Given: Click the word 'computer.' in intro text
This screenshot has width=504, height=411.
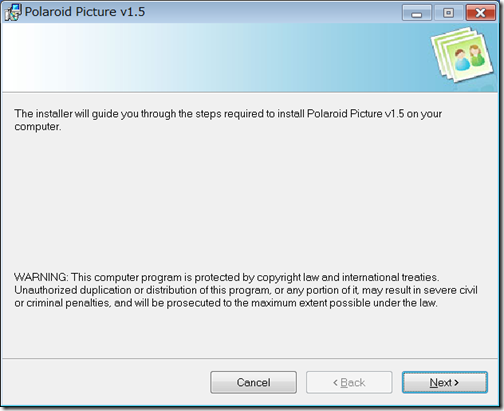Looking at the screenshot, I should pos(38,127).
